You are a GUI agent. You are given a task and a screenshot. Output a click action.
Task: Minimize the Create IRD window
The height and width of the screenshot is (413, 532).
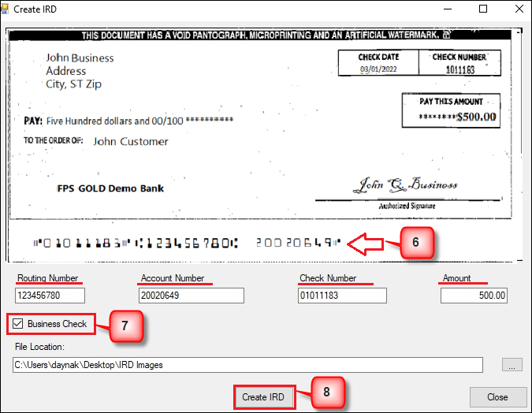click(448, 9)
